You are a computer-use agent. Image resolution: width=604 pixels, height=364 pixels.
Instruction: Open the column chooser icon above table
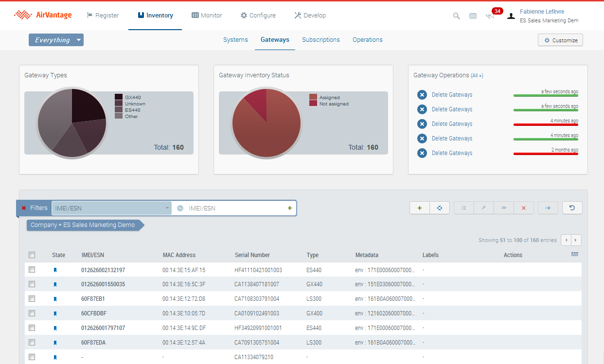pyautogui.click(x=575, y=254)
